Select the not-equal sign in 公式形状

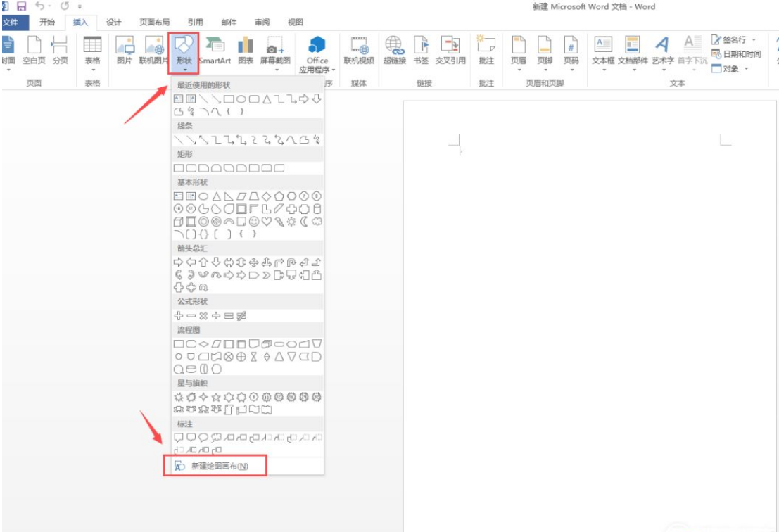point(241,315)
